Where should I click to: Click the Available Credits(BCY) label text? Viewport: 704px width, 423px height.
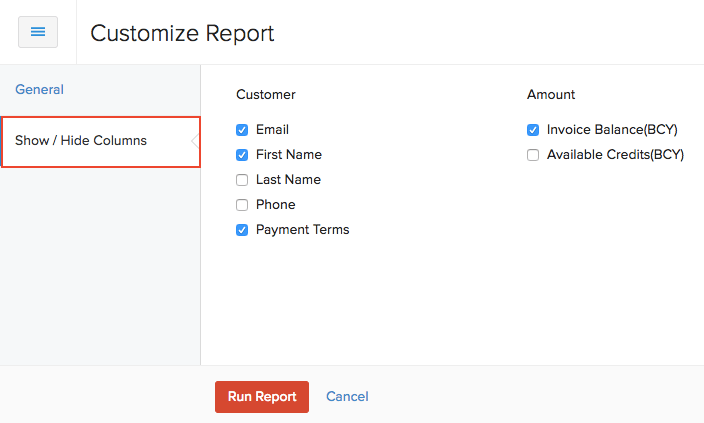(615, 155)
